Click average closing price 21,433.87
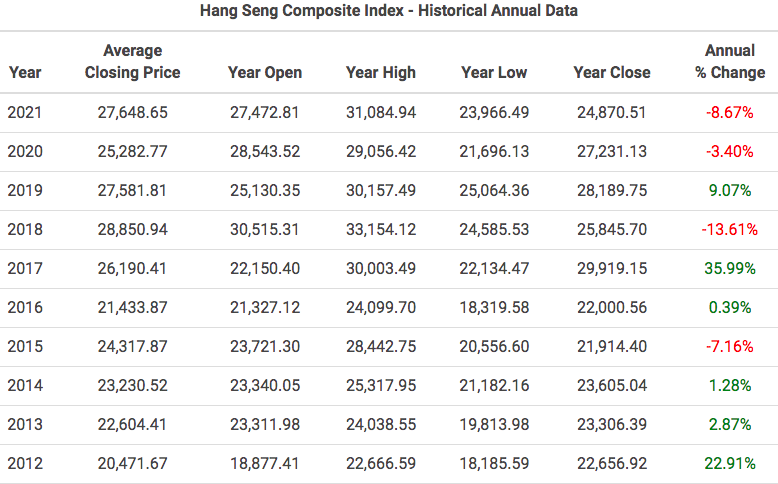778x484 pixels. [132, 307]
